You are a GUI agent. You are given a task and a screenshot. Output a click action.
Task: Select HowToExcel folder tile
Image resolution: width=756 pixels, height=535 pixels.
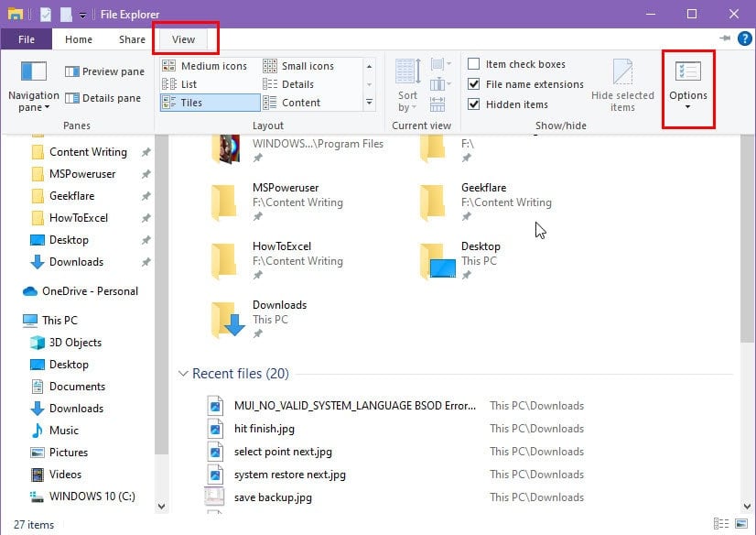(278, 260)
